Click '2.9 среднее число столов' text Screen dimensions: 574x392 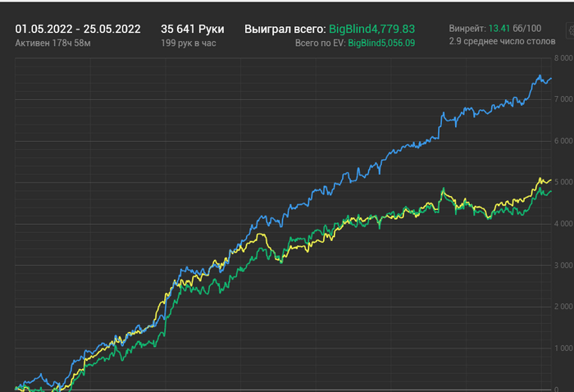[x=502, y=41]
